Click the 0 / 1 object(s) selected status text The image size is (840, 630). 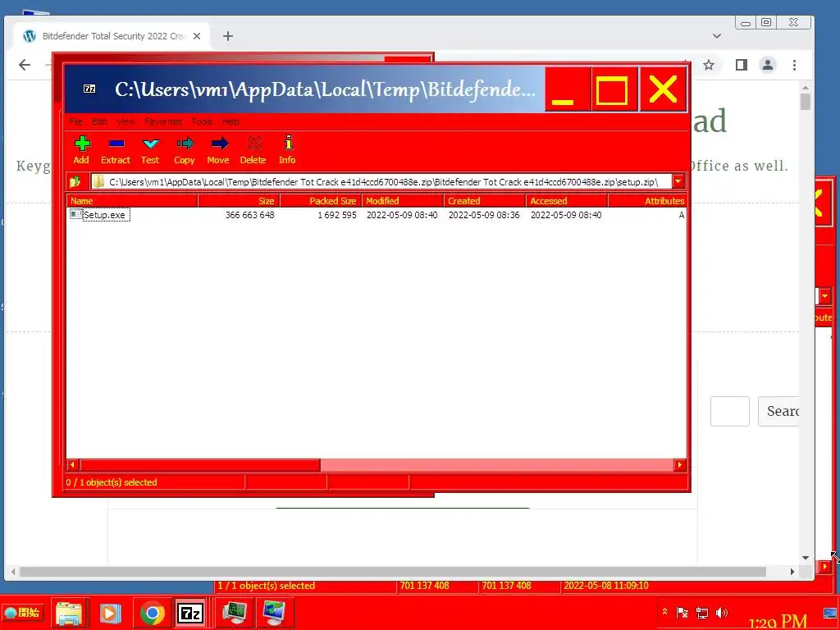point(112,482)
